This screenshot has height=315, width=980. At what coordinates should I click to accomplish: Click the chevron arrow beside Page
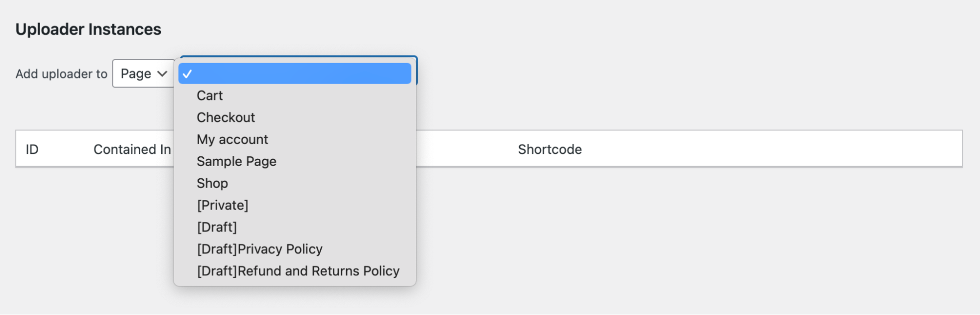tap(162, 74)
